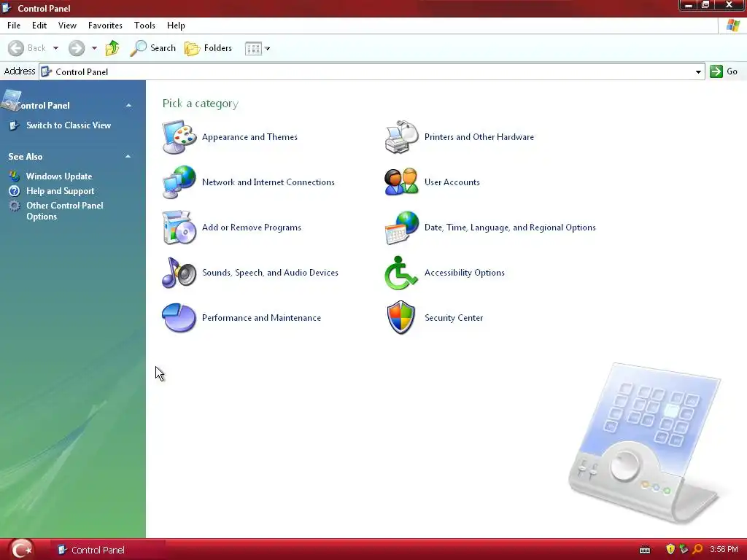The height and width of the screenshot is (560, 747).
Task: Open the Favorites menu
Action: point(105,26)
